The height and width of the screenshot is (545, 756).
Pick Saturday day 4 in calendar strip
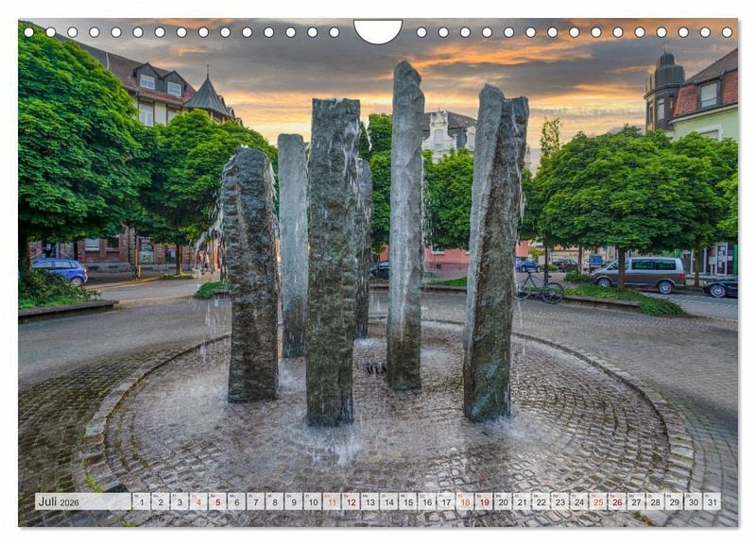(198, 502)
